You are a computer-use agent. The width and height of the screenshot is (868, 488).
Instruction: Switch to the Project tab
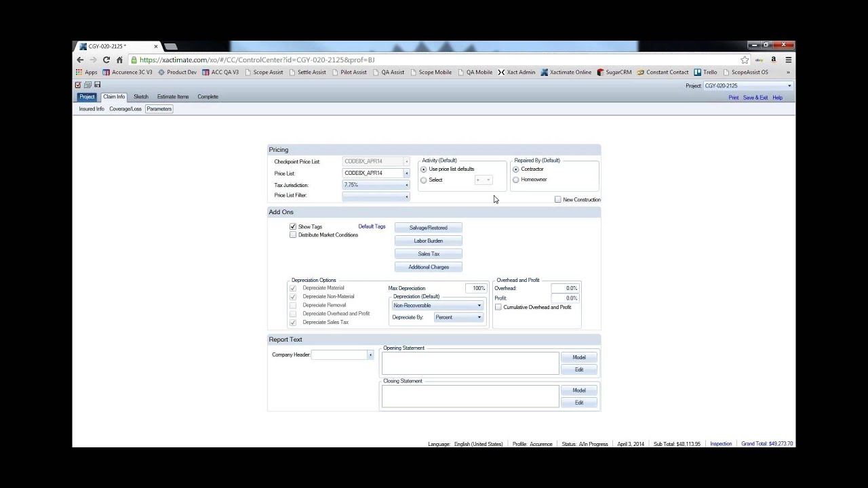tap(87, 97)
